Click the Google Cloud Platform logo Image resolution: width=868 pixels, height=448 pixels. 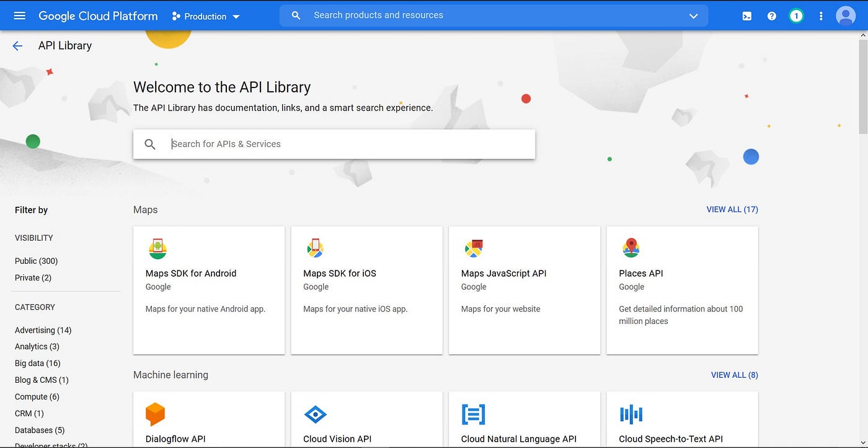coord(98,16)
